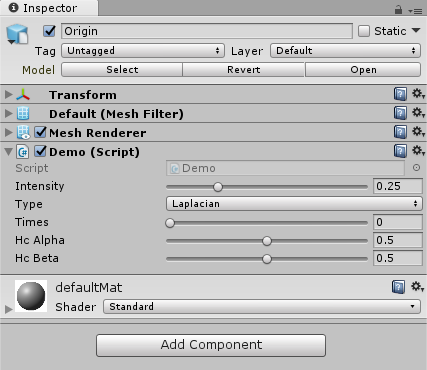Open the Tag dropdown showing Untagged
Screen dimensions: 427x370
143,51
